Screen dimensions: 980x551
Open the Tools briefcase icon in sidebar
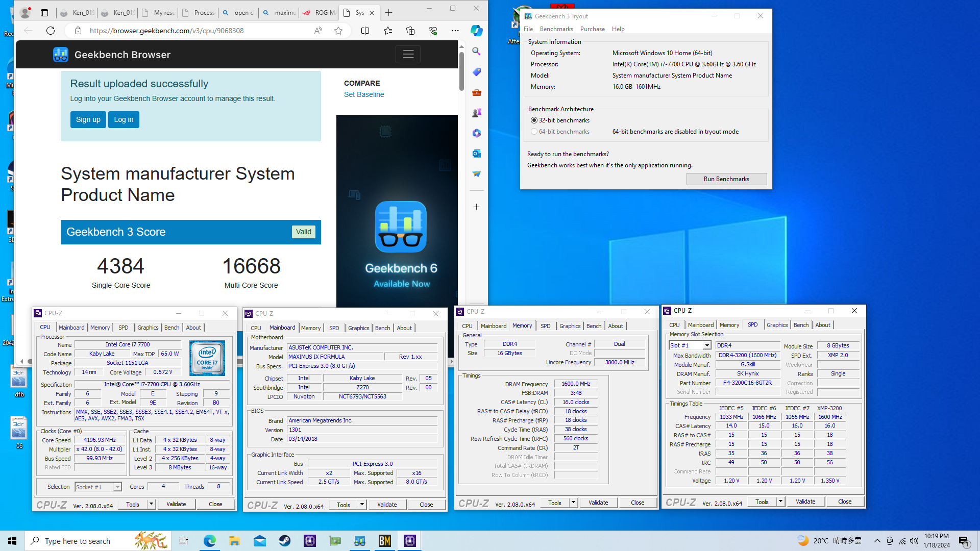point(476,92)
